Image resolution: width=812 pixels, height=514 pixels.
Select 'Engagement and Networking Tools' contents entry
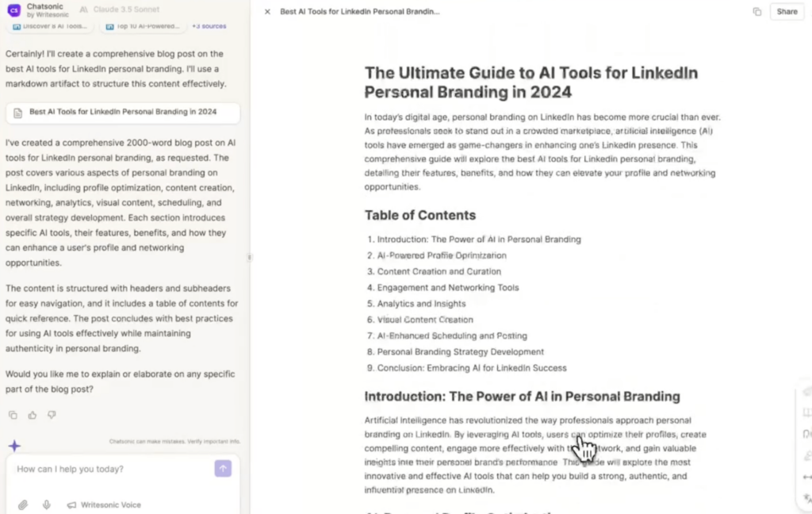click(448, 288)
